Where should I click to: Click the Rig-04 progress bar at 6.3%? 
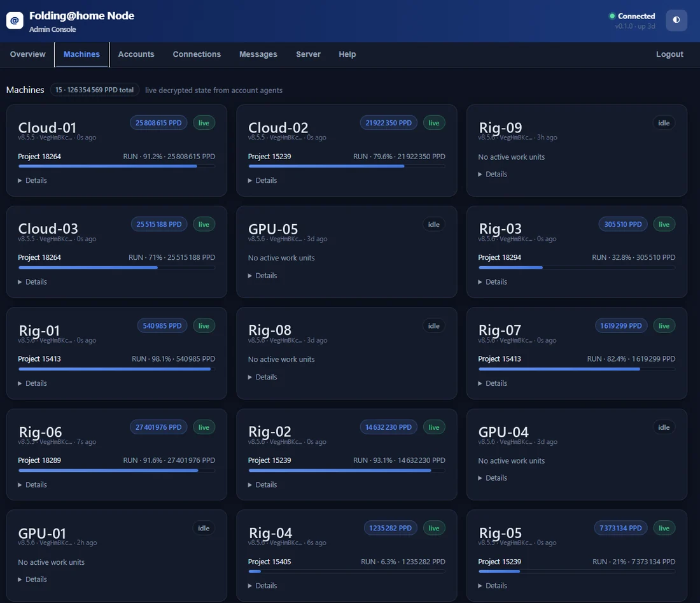347,571
